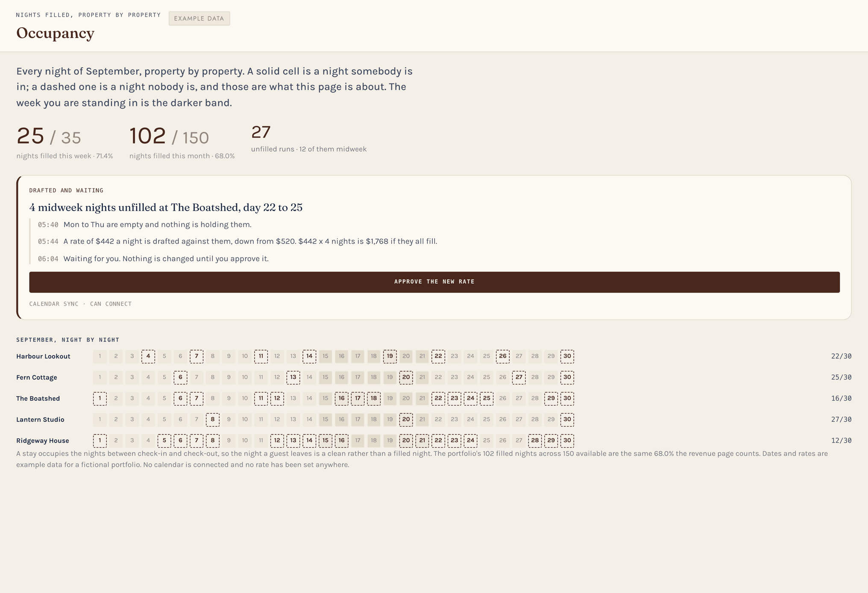Select The Boatshed unfilled night 1
The image size is (868, 593).
pos(100,398)
